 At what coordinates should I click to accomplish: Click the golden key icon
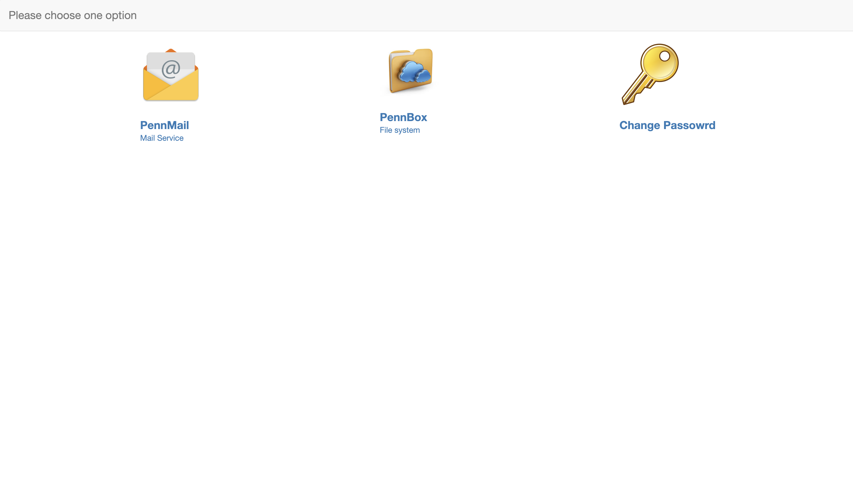(650, 74)
